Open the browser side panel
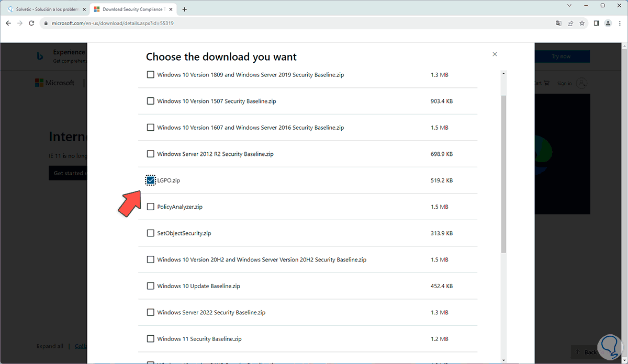This screenshot has width=628, height=364. pyautogui.click(x=596, y=24)
